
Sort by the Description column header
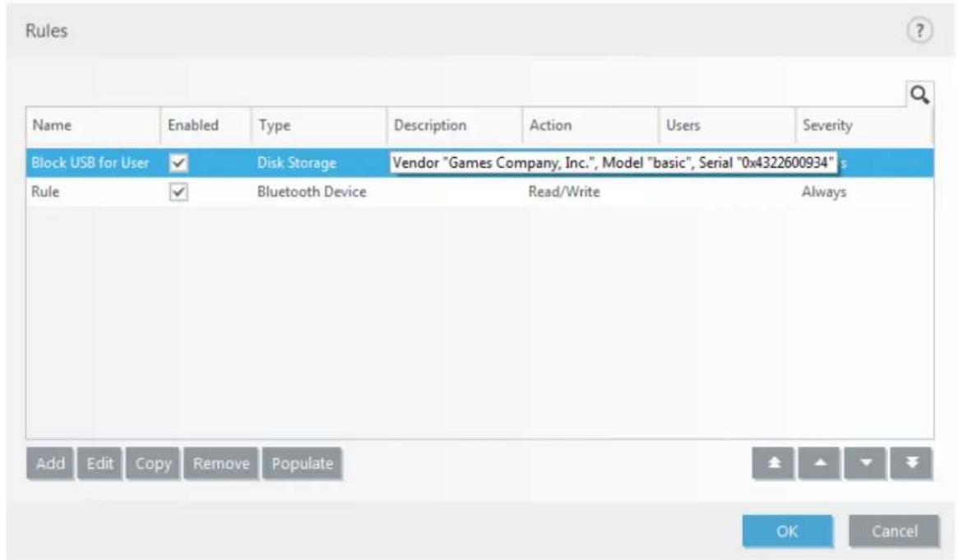coord(455,125)
